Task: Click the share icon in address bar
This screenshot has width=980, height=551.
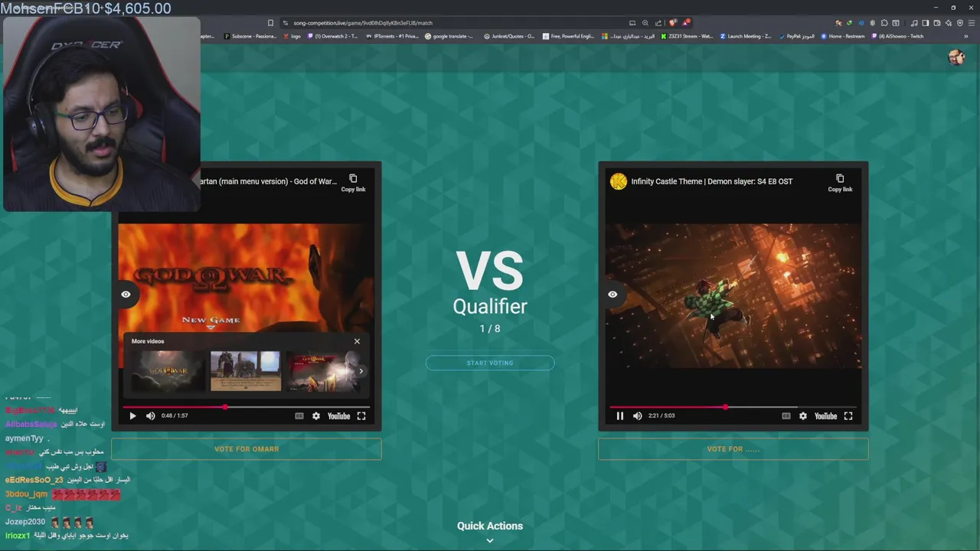Action: coord(658,23)
